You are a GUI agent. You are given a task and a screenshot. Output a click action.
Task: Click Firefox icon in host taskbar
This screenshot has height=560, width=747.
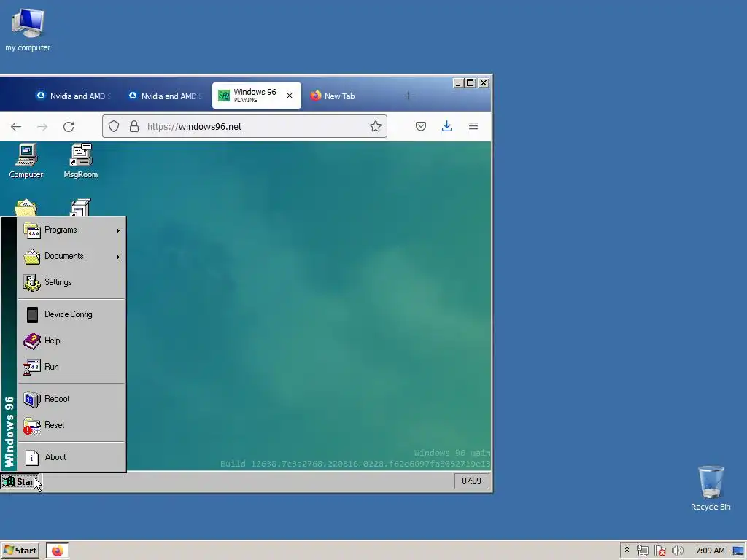[x=58, y=551]
